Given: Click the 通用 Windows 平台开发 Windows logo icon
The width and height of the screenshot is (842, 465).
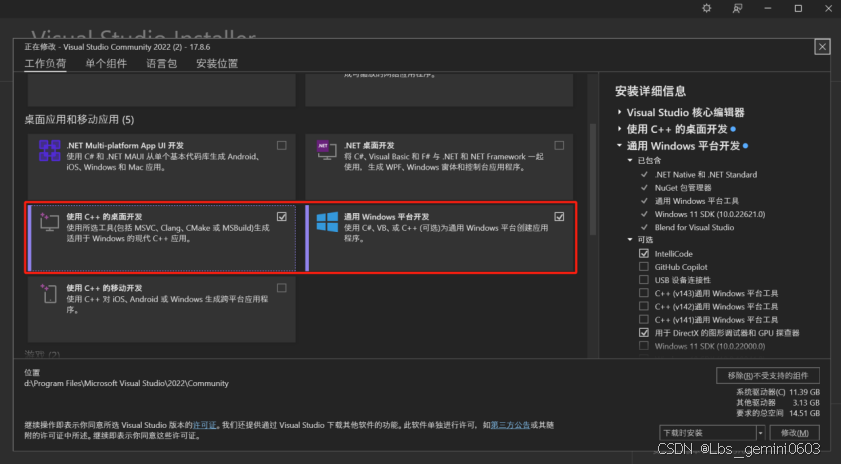Looking at the screenshot, I should point(327,222).
